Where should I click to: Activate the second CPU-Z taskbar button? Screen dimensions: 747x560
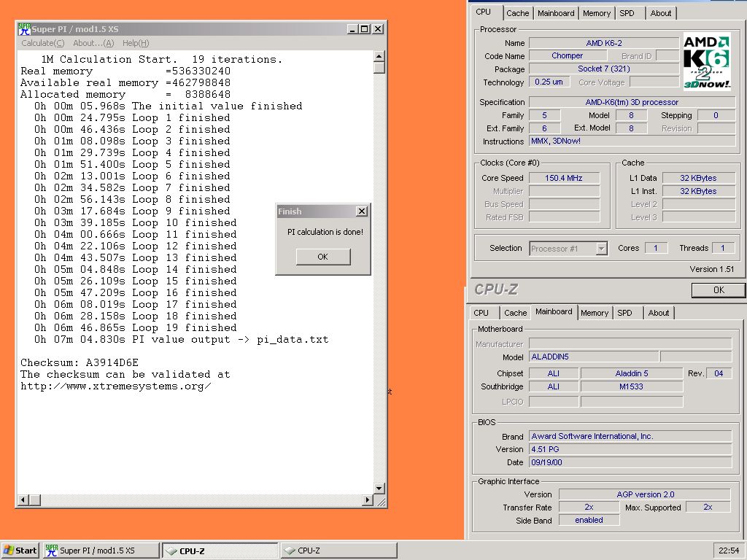point(338,551)
